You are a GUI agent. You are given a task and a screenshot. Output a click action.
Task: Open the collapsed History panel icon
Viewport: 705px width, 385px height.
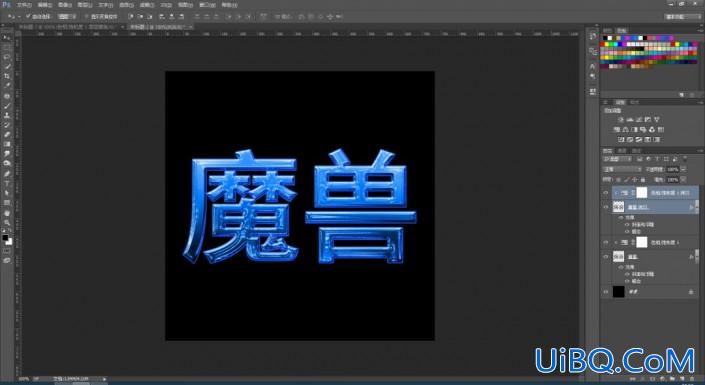click(x=593, y=37)
